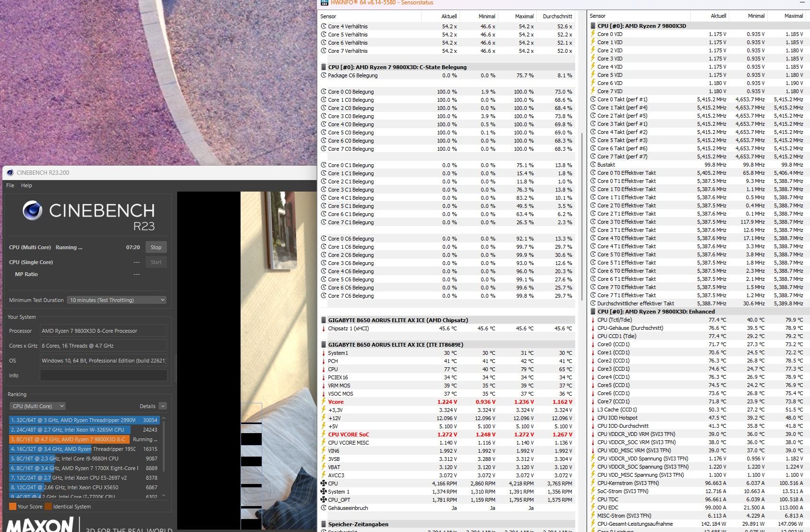The width and height of the screenshot is (810, 532).
Task: Click the clock icon for Bustakt row
Action: 593,165
